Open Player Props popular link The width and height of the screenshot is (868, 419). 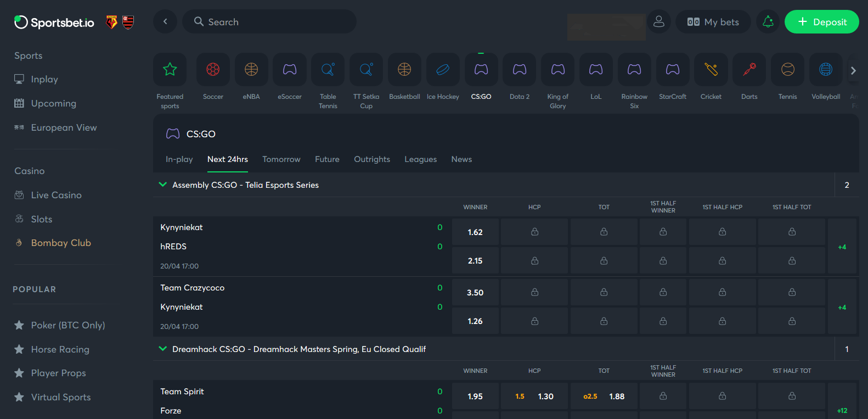[50, 373]
